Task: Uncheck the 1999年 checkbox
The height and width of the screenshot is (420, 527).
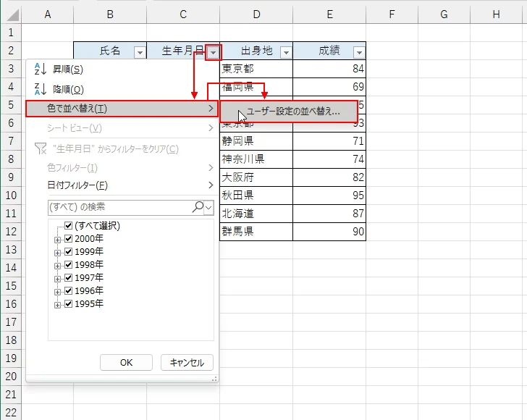Action: pyautogui.click(x=68, y=251)
